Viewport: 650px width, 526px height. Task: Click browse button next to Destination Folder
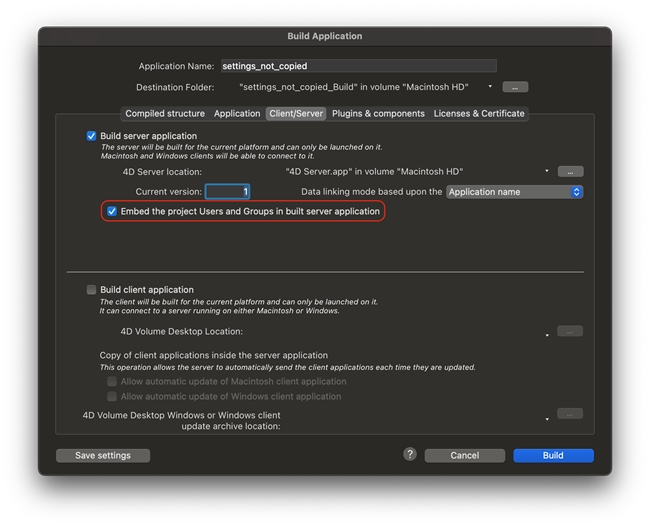(514, 87)
